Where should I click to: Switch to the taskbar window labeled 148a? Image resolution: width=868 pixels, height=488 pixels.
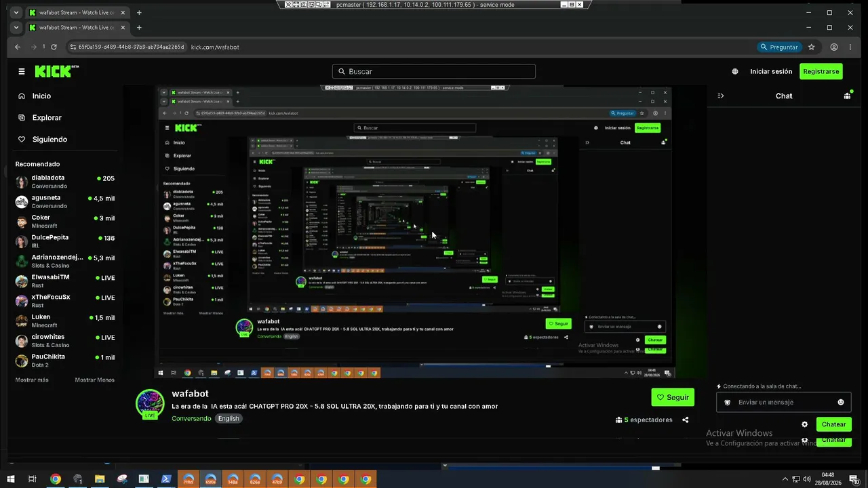point(233,479)
